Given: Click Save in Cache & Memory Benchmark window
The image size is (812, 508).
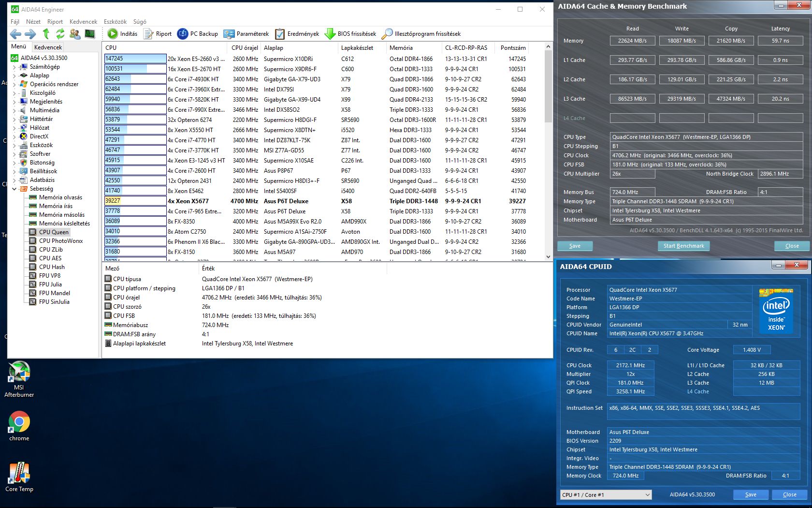Looking at the screenshot, I should [575, 246].
